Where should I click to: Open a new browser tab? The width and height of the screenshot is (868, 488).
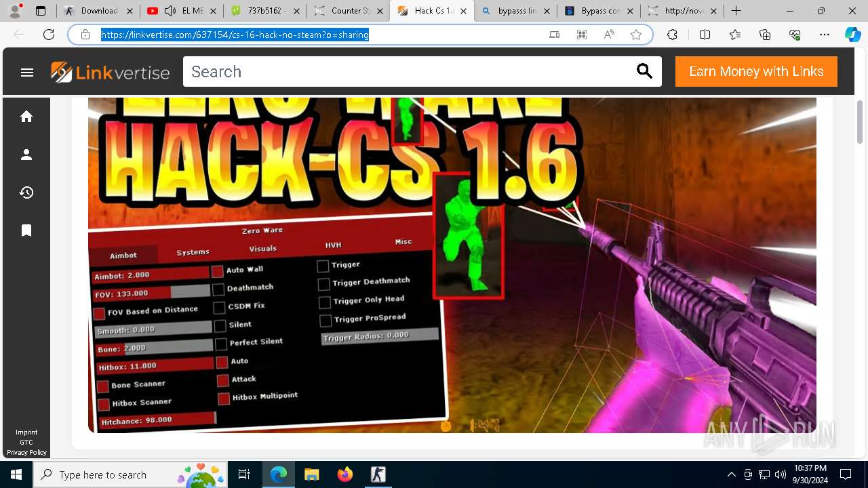click(736, 11)
